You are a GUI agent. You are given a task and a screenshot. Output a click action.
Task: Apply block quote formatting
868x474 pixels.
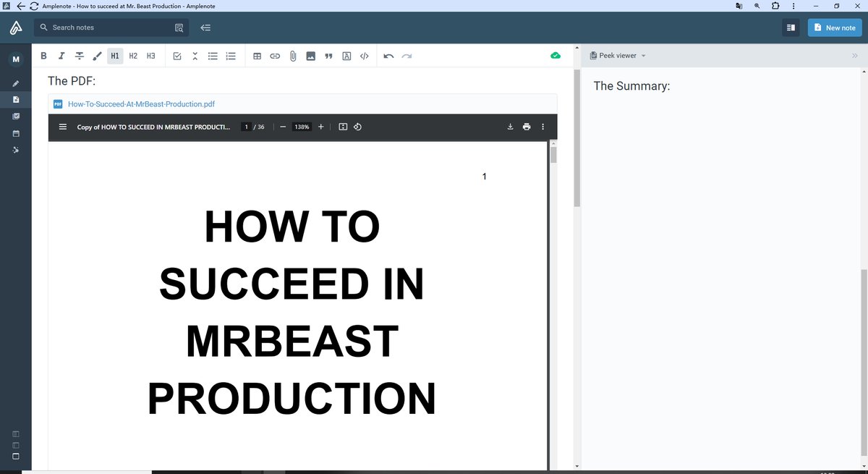click(x=328, y=56)
